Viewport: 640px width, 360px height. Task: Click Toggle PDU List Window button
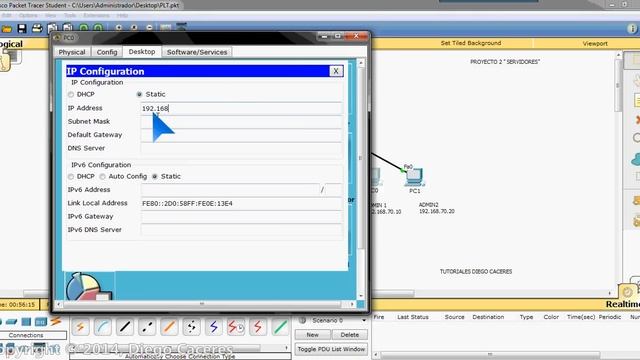(x=331, y=349)
